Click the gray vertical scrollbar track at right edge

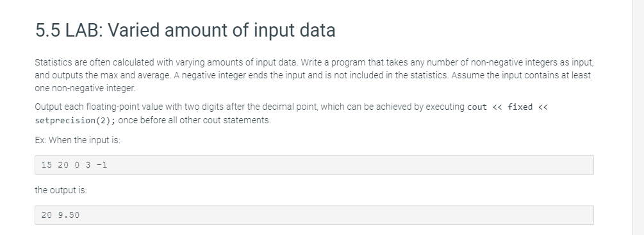[x=638, y=118]
